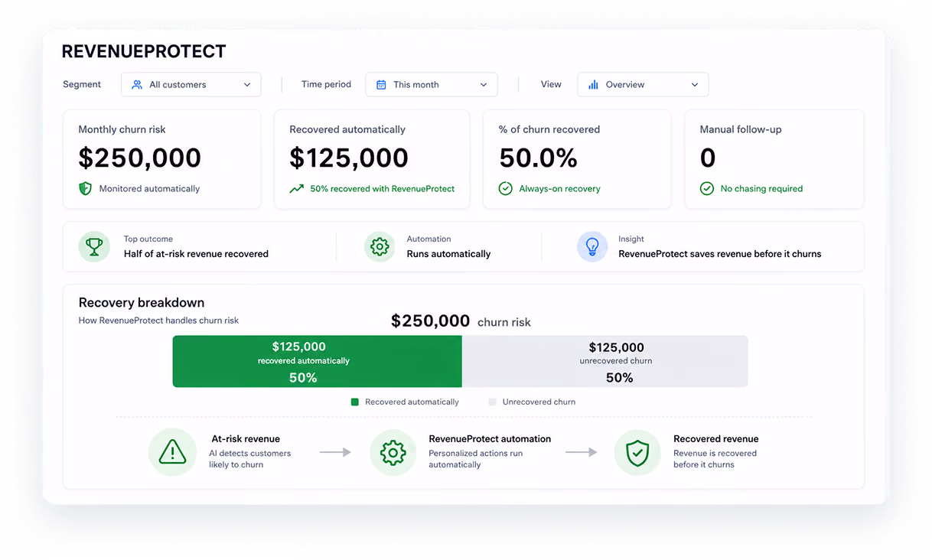Click the checkmark icon beside No chasing required
This screenshot has height=560, width=932.
(707, 188)
